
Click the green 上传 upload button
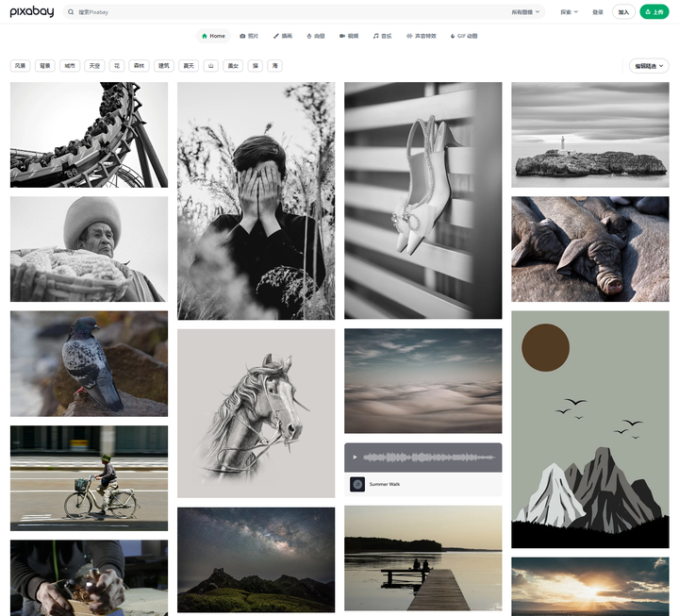click(654, 12)
